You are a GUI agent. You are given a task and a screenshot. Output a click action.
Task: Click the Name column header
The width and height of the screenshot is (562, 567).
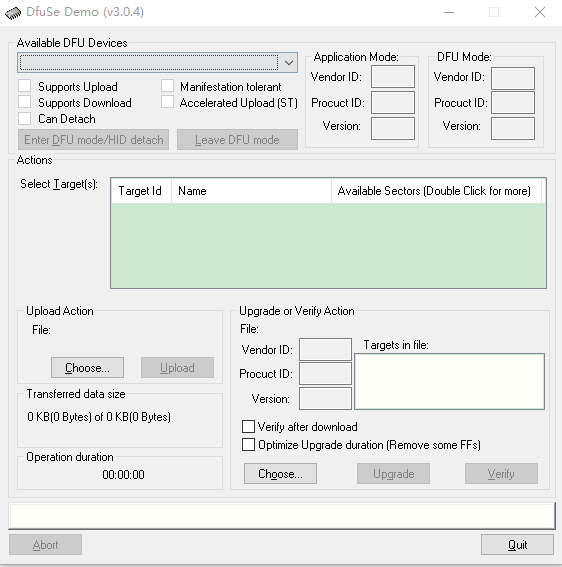point(251,191)
